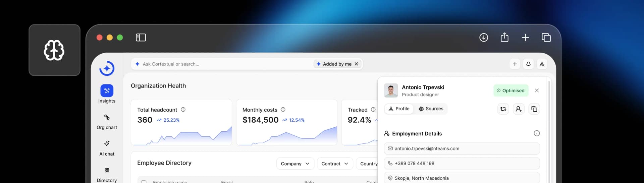The width and height of the screenshot is (644, 183).
Task: Click the plus button in app header
Action: pos(515,64)
